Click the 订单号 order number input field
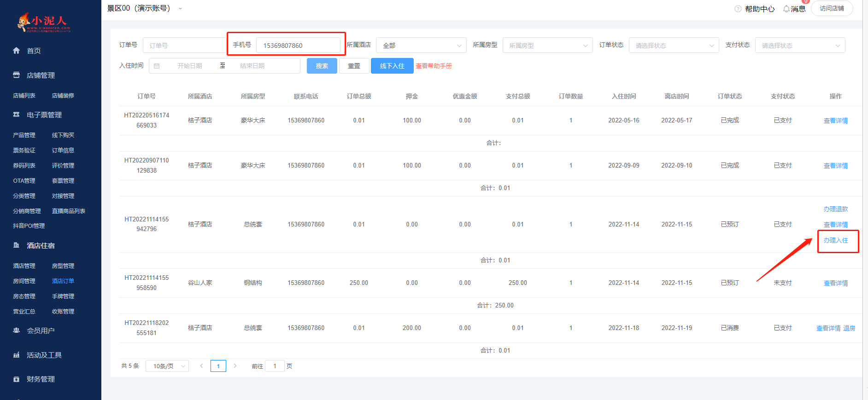The width and height of the screenshot is (868, 400). (x=184, y=46)
